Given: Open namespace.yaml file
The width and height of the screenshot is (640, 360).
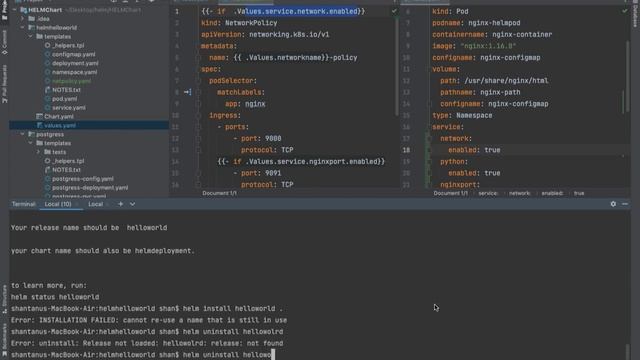Looking at the screenshot, I should click(x=74, y=72).
